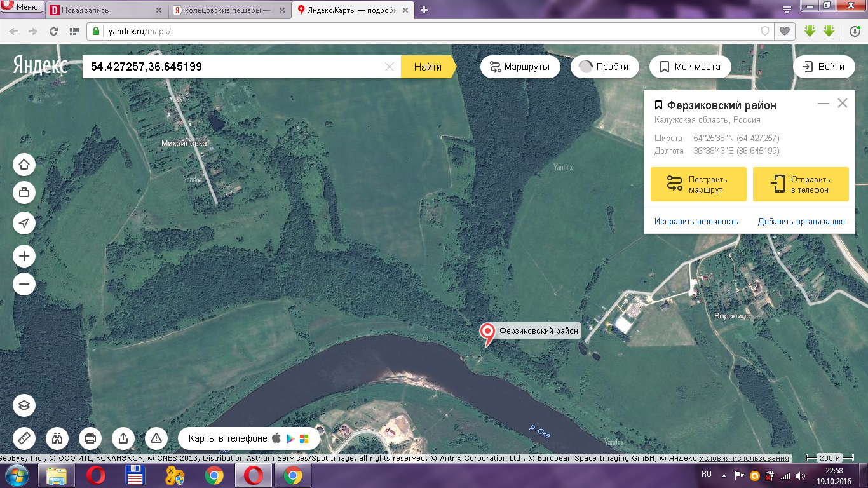
Task: Show hidden tray icons arrow
Action: (x=724, y=475)
